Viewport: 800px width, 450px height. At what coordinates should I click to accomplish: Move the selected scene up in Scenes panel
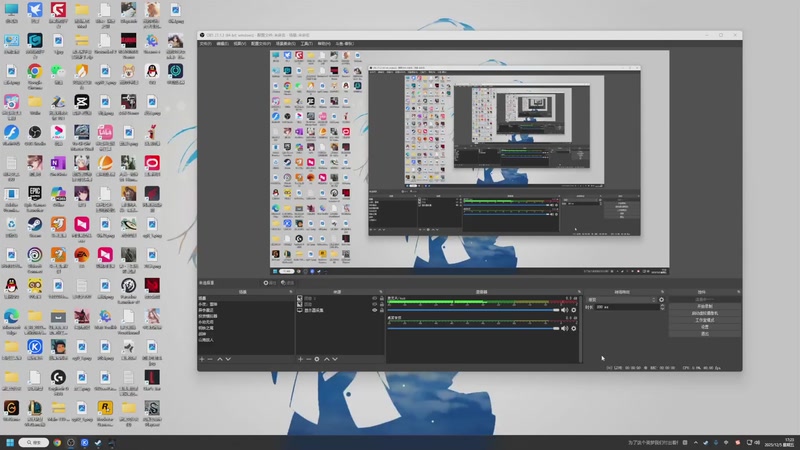[x=220, y=359]
